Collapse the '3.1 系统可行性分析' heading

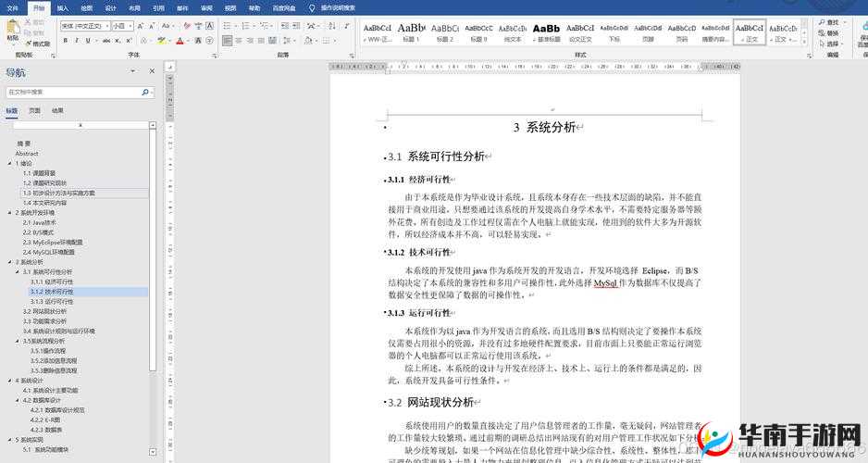point(18,272)
